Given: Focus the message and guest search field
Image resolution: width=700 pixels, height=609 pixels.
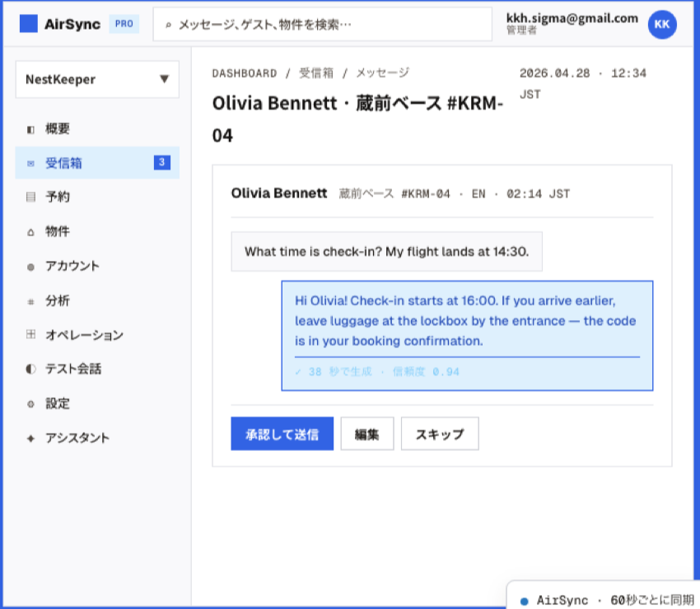Looking at the screenshot, I should tap(322, 25).
